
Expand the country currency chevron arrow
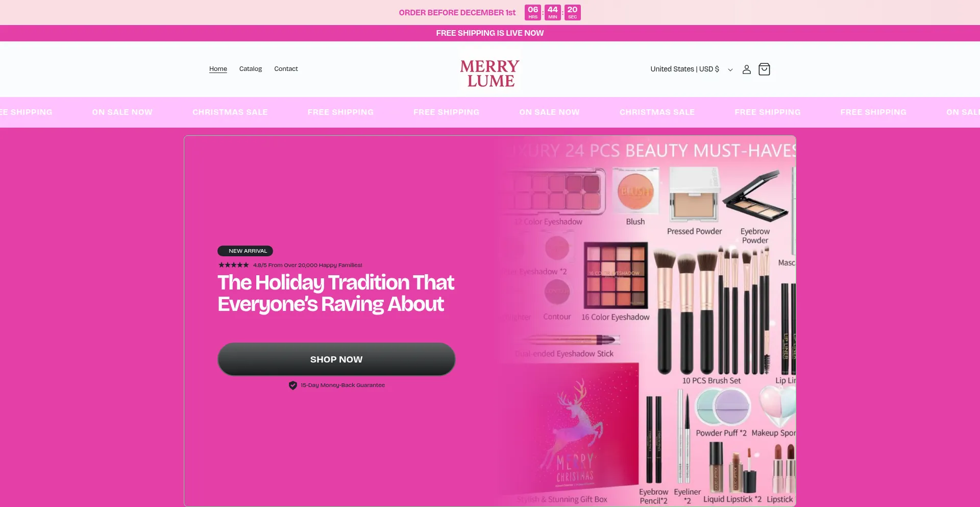click(x=730, y=70)
